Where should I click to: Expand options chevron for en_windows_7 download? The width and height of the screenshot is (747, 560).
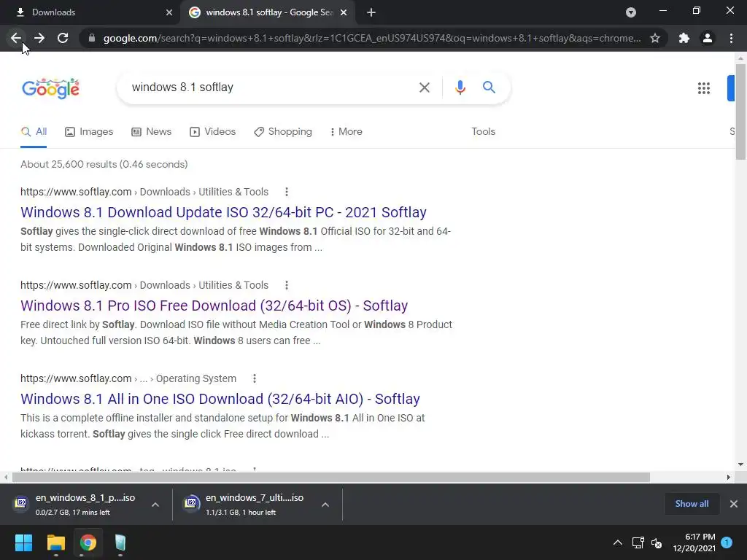click(325, 505)
